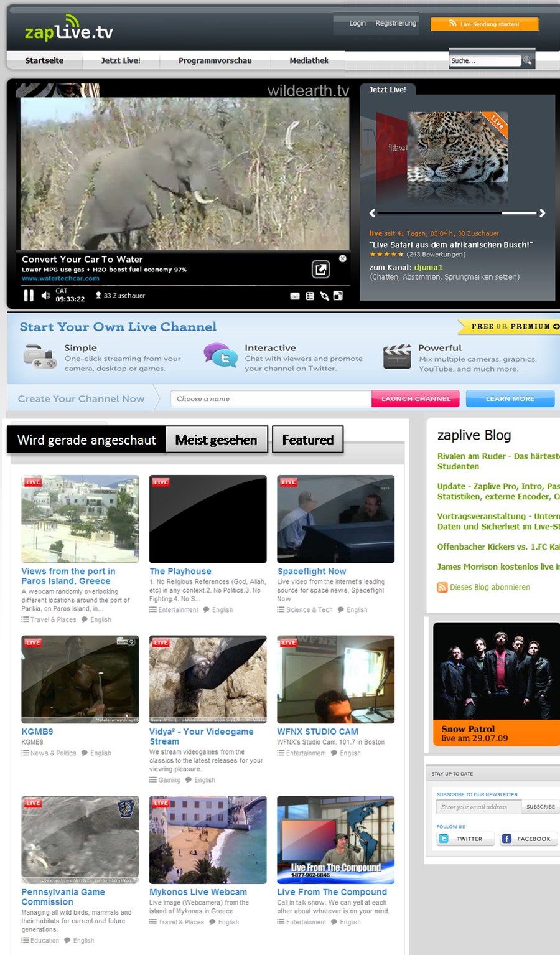Click the Facebook follow button
Viewport: 560px width, 955px height.
click(x=530, y=839)
